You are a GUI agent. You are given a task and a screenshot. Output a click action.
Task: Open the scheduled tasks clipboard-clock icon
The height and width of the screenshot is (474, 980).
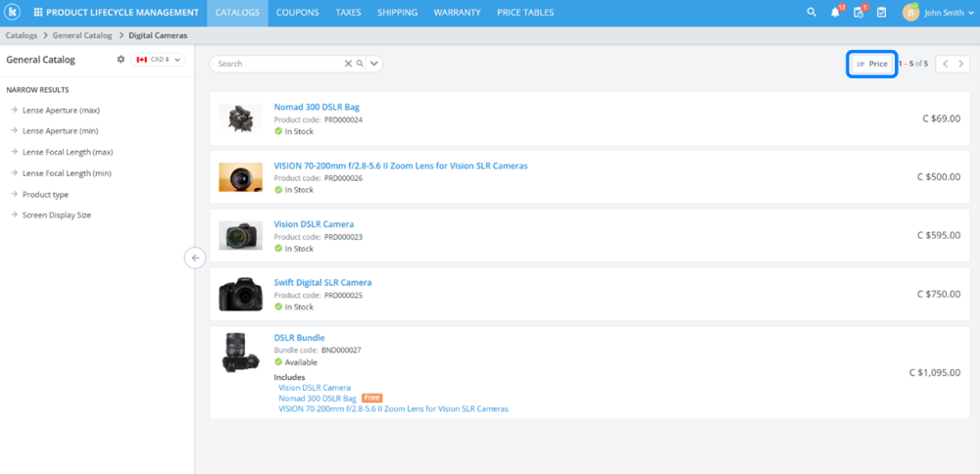[858, 13]
